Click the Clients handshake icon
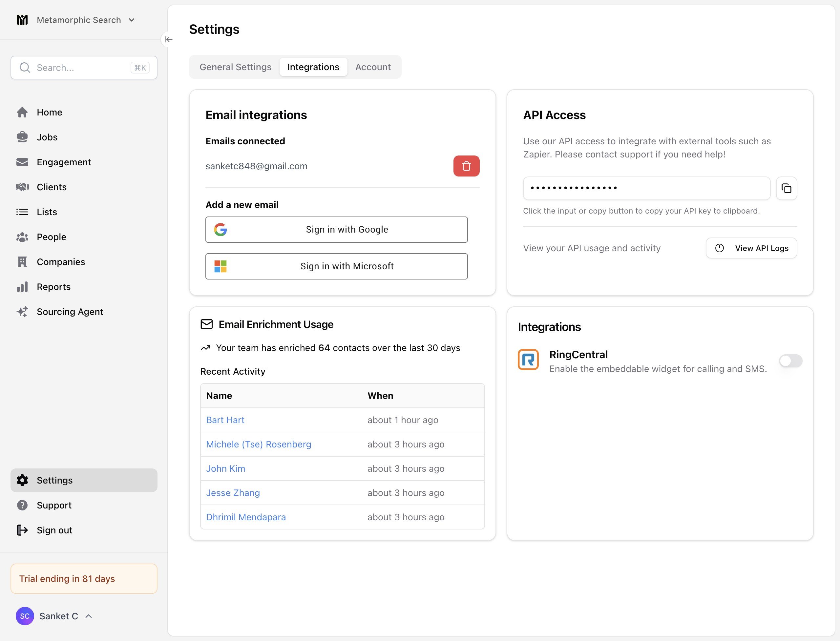 [x=23, y=187]
